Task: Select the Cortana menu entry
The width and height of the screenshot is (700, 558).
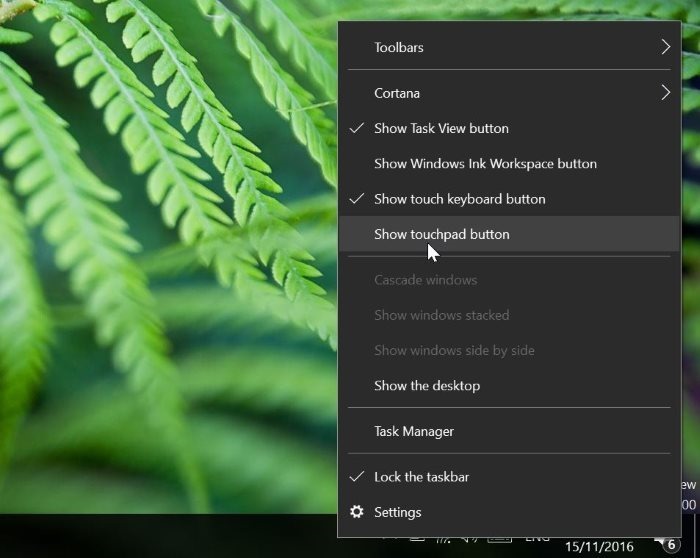Action: click(x=397, y=93)
